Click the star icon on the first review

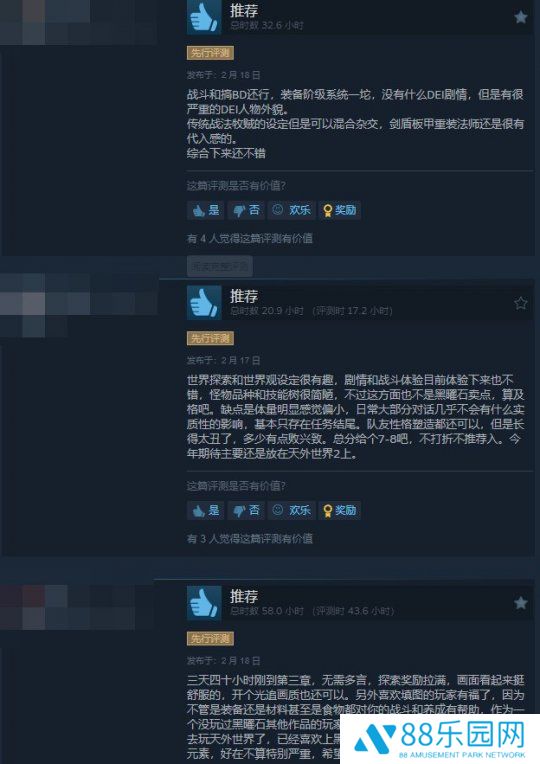click(x=521, y=18)
